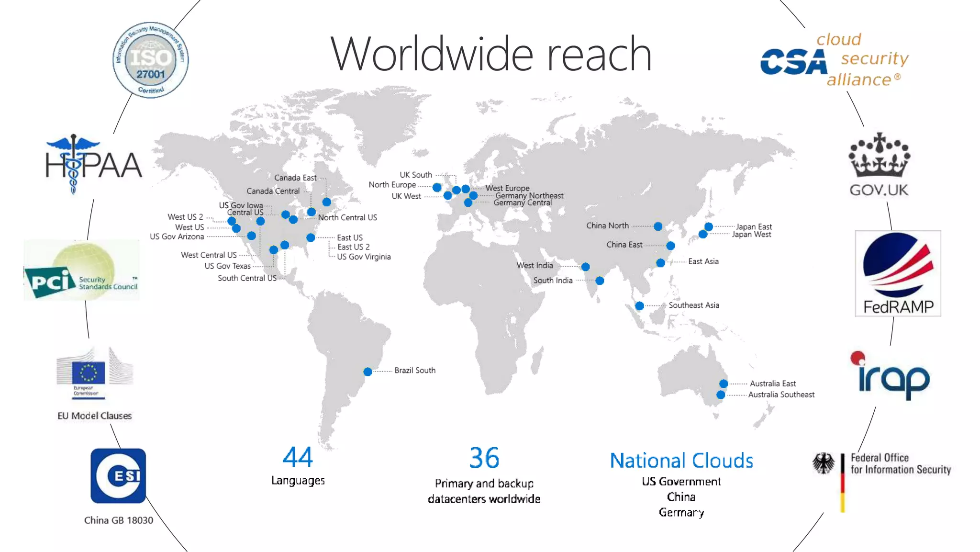Click the West US 2 label
The height and width of the screenshot is (552, 980).
pyautogui.click(x=185, y=217)
